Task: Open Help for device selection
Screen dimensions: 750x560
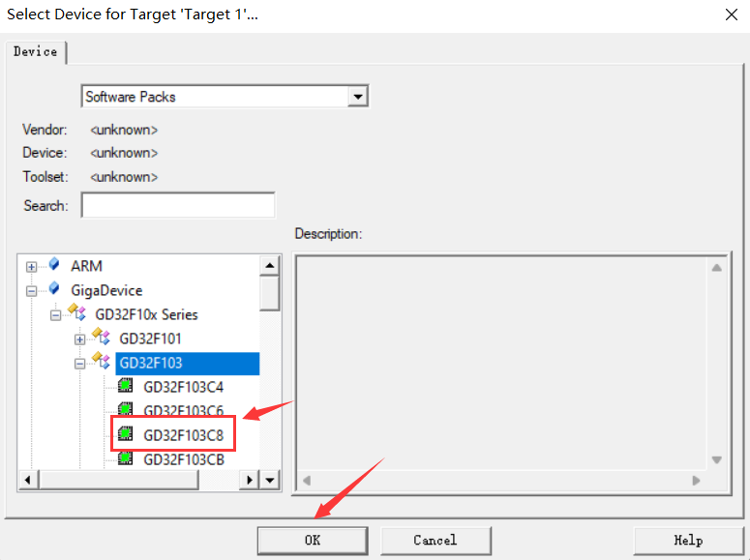Action: 688,541
